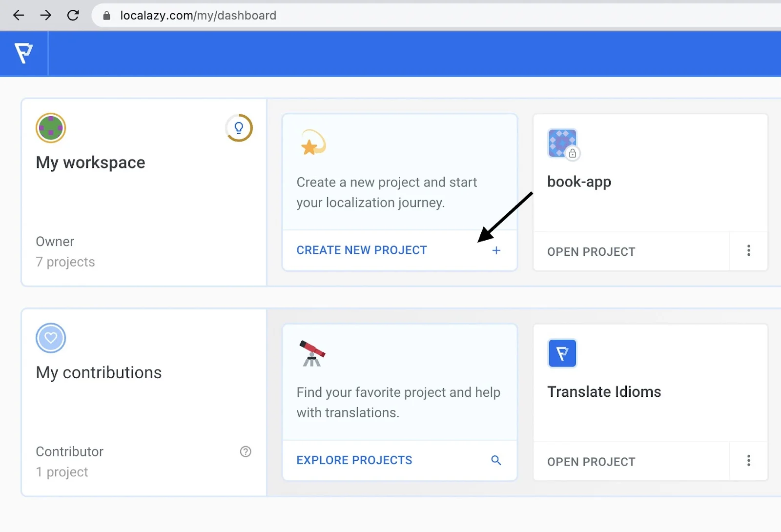Click the plus icon beside Create New Project
Screen dimensions: 781x532
(x=496, y=250)
